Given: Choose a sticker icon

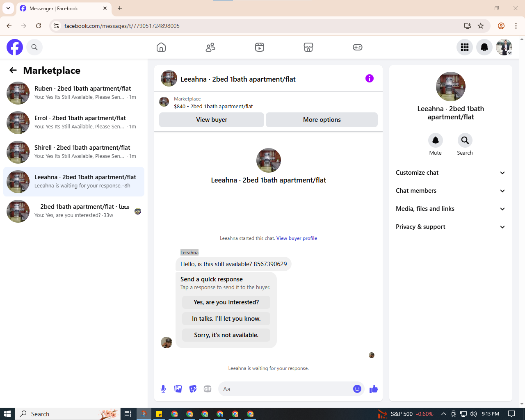Looking at the screenshot, I should 193,389.
